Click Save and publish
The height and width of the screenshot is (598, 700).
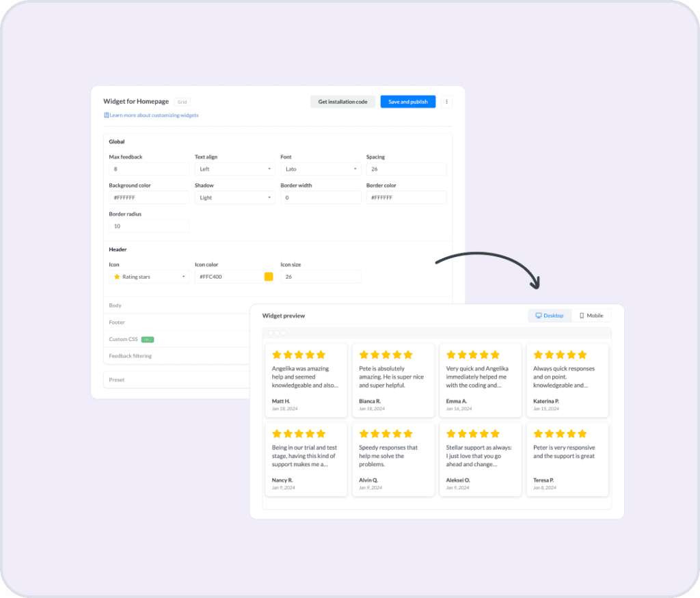pyautogui.click(x=407, y=101)
